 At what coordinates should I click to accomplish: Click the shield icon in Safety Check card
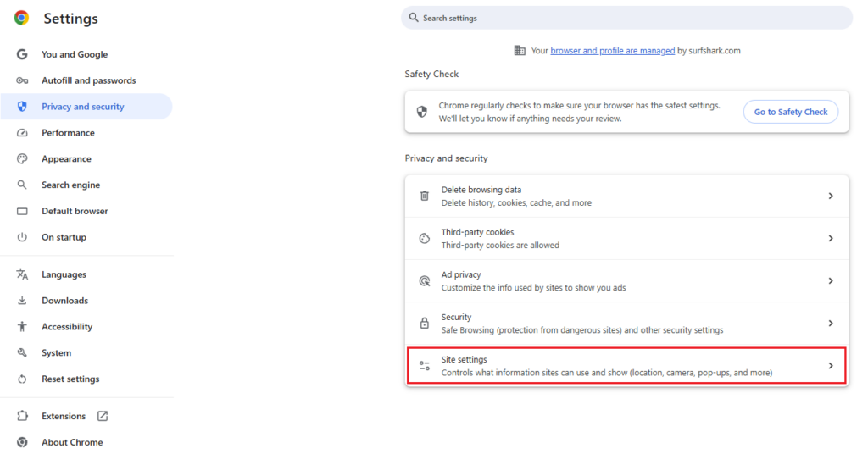422,112
